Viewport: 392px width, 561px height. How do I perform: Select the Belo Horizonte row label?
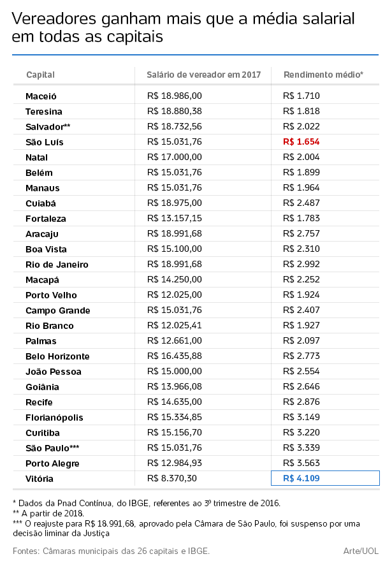tap(57, 356)
